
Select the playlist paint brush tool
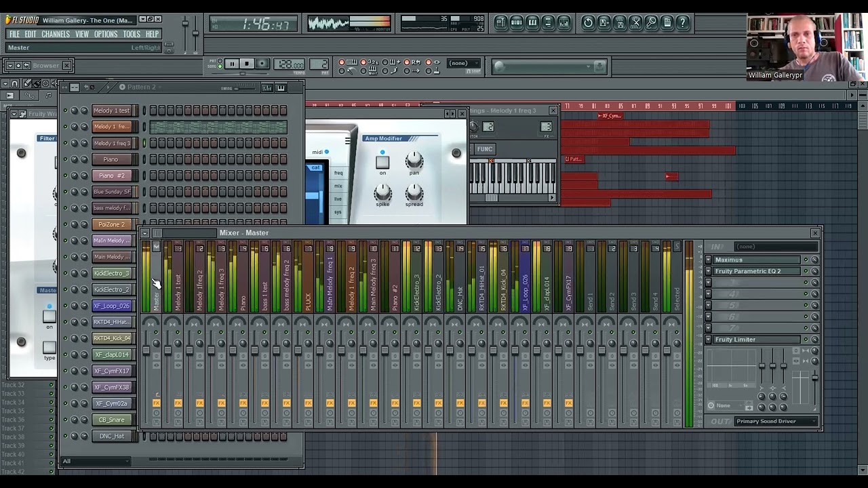[x=37, y=84]
